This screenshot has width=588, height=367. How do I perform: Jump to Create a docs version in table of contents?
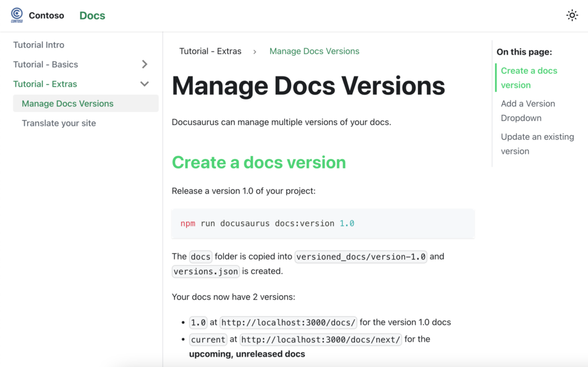(529, 78)
